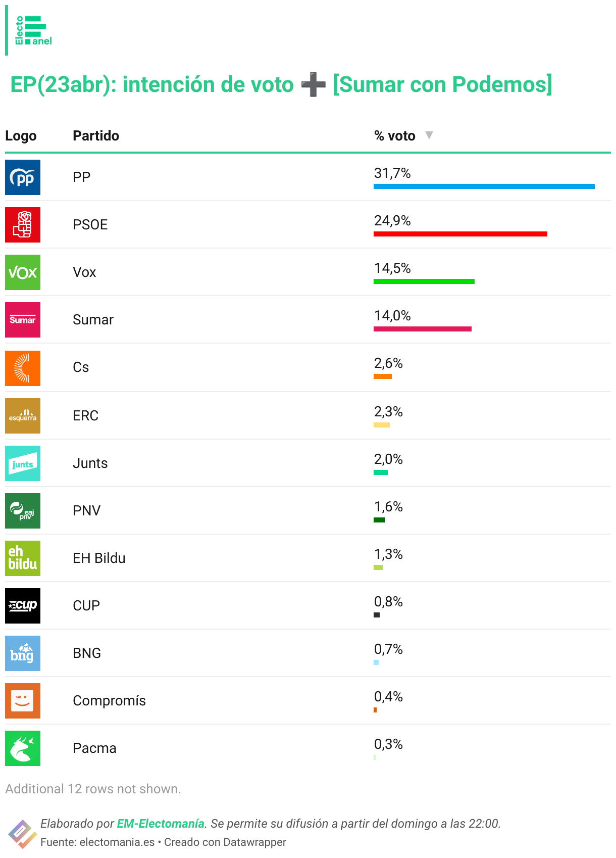Click the green Vox logo
616x858 pixels.
23,272
